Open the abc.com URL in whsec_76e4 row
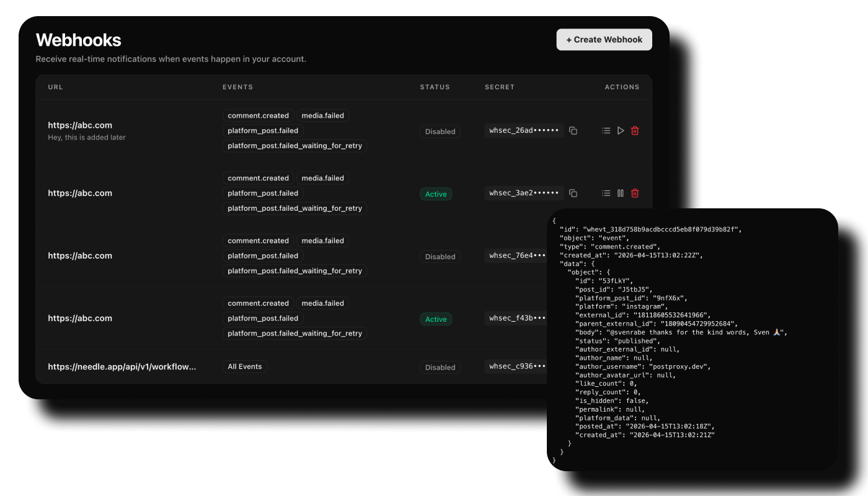 point(80,256)
